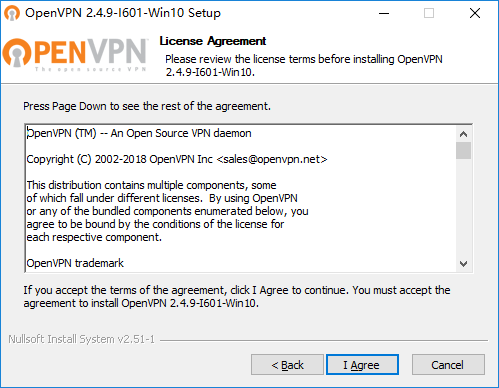Click the OpenVPN keyhole icon in title bar
499x388 pixels.
(12, 13)
